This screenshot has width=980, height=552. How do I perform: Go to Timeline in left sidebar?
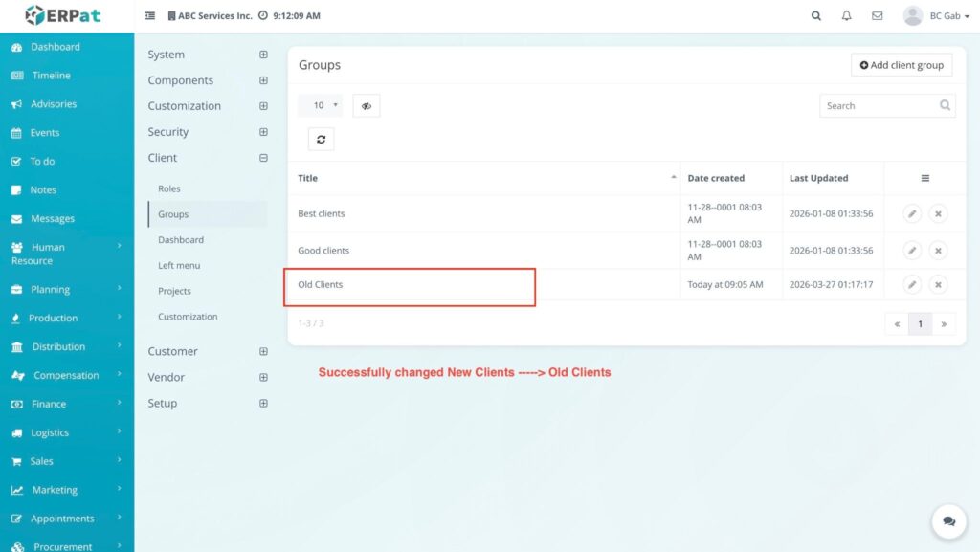click(x=51, y=76)
